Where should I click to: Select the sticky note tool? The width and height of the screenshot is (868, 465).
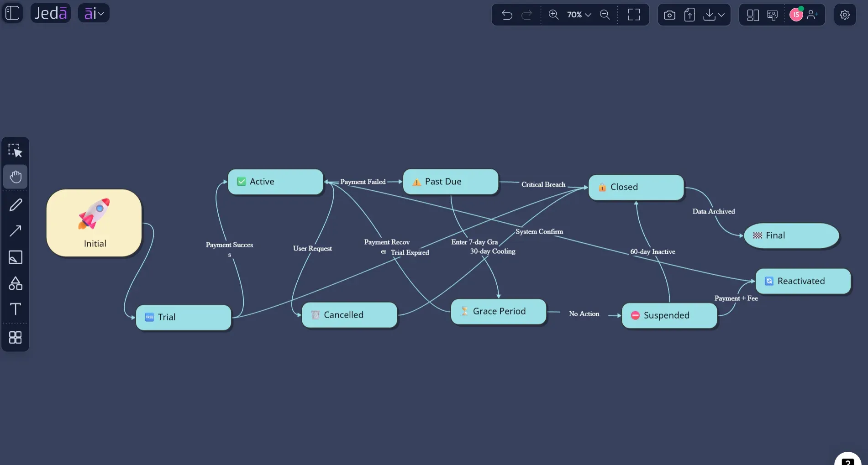click(16, 257)
